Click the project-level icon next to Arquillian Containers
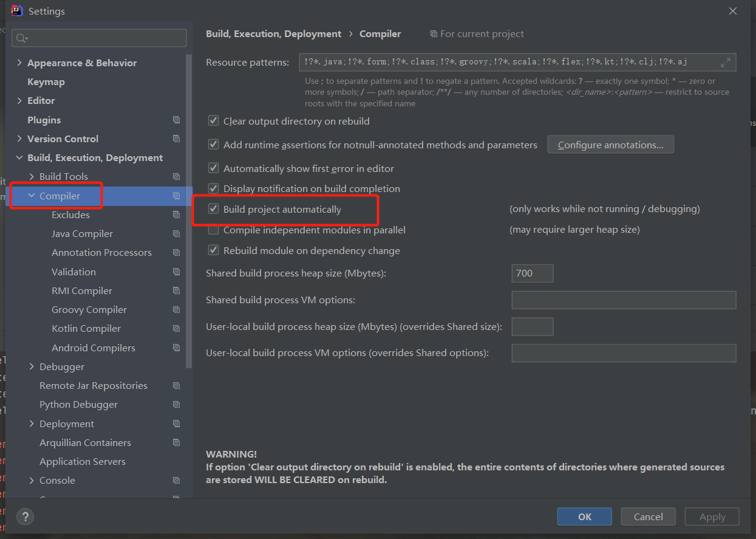 tap(177, 442)
